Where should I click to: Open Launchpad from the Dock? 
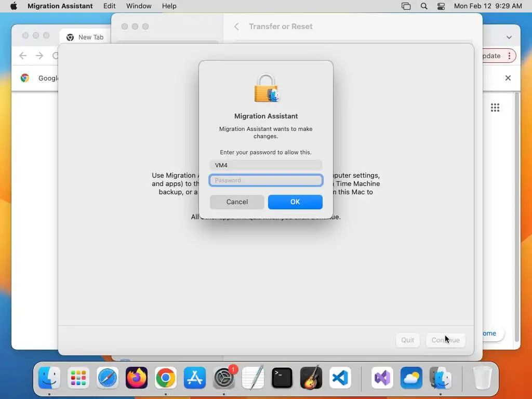[x=78, y=378]
